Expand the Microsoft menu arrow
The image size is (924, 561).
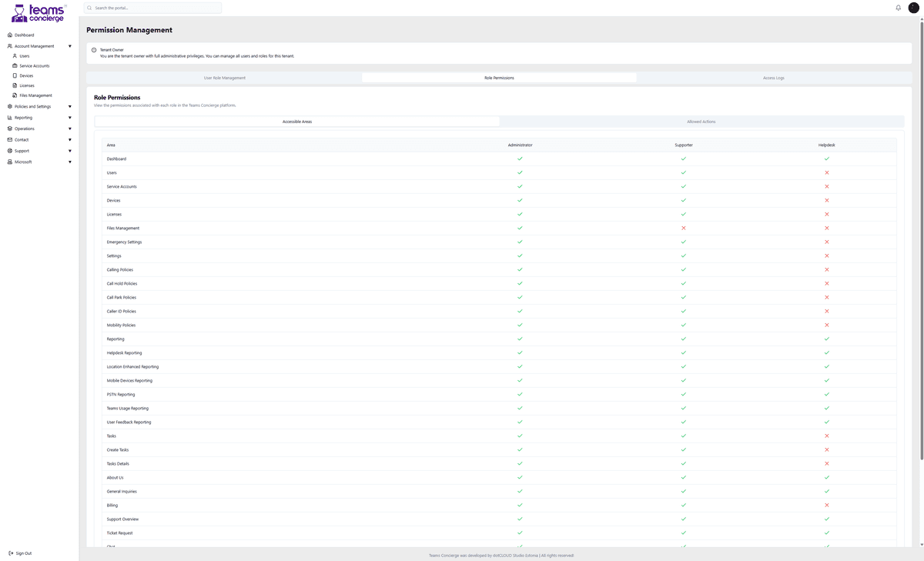[x=70, y=162]
